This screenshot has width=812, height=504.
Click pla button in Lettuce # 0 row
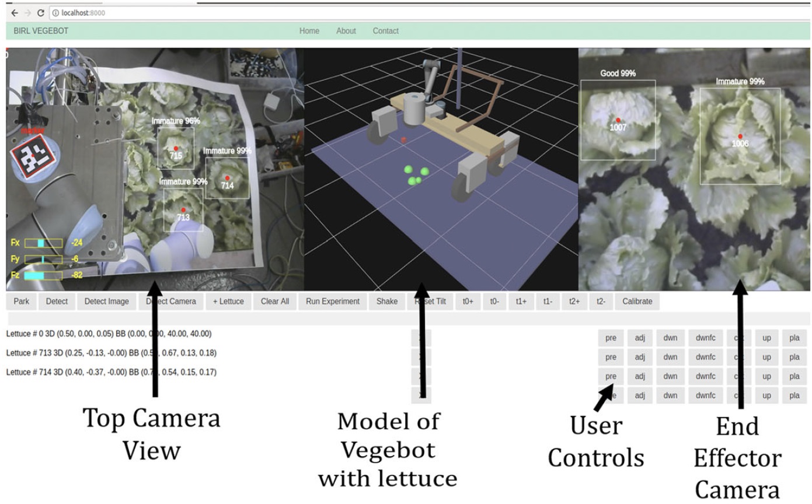pos(794,338)
